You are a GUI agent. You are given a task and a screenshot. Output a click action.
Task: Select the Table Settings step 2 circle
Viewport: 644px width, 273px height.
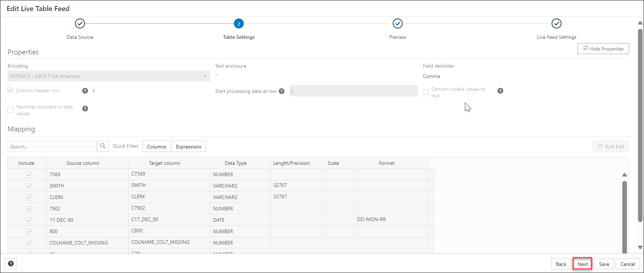click(x=239, y=24)
